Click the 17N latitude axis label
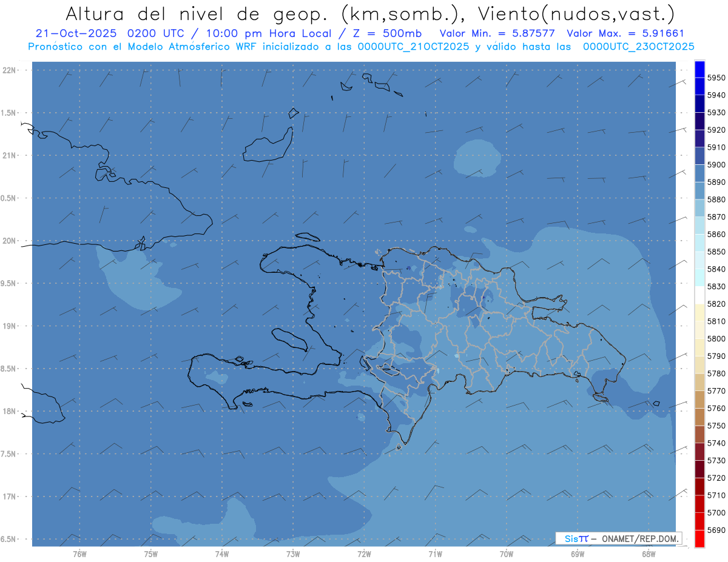 click(x=8, y=497)
